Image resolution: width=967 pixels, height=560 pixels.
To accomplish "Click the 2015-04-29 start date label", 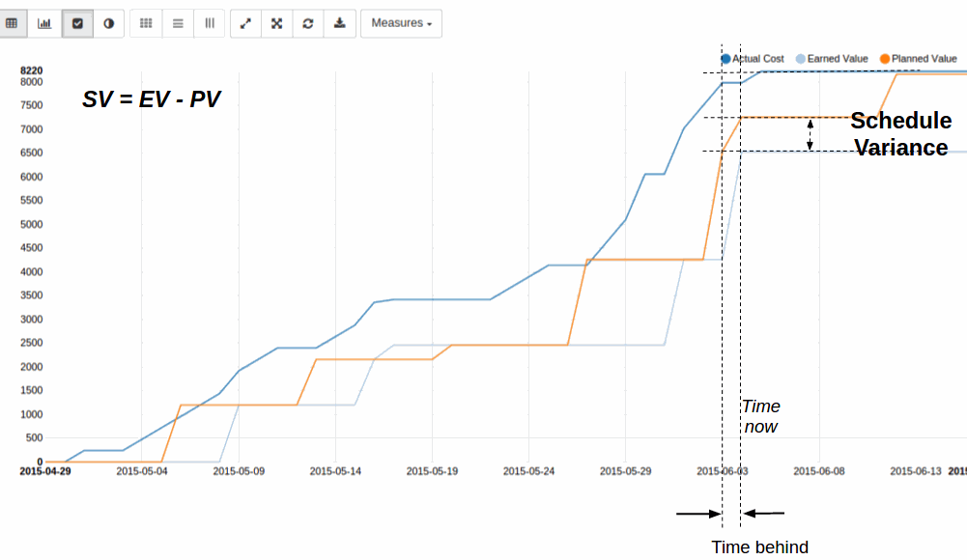I will [x=45, y=471].
